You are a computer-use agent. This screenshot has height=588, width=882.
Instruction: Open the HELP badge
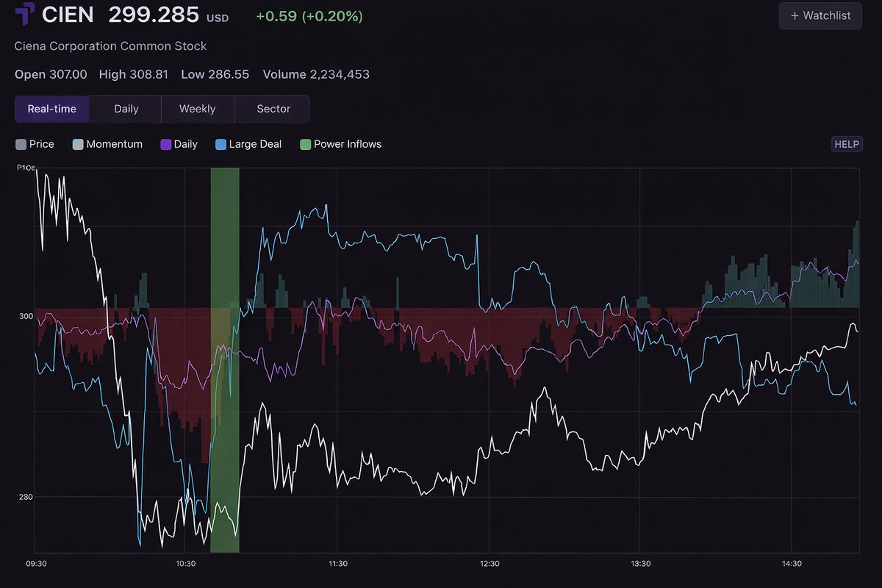point(847,144)
